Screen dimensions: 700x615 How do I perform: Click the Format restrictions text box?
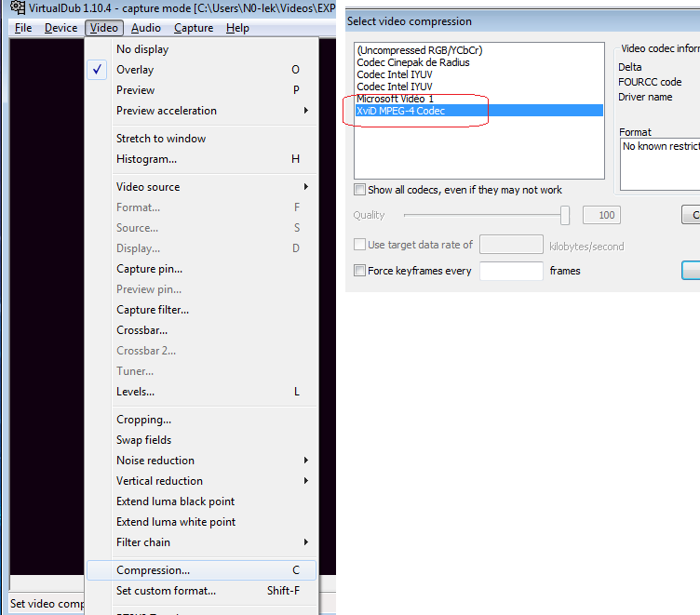click(x=660, y=165)
